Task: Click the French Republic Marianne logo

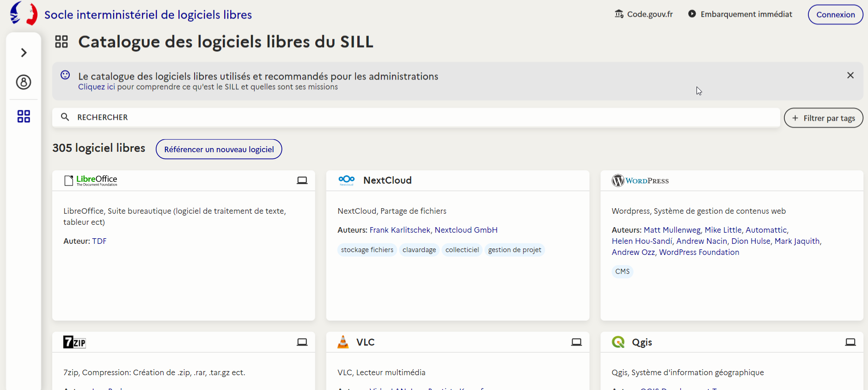Action: (24, 13)
